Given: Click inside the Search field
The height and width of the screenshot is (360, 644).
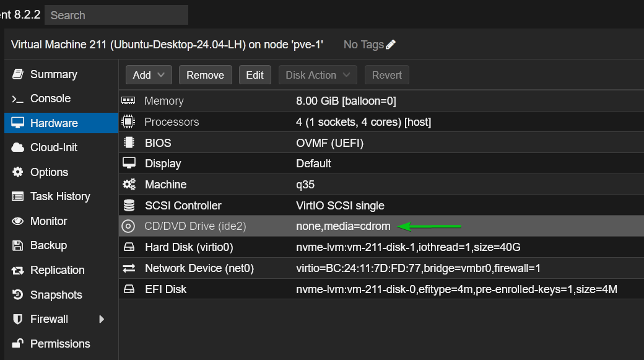Looking at the screenshot, I should coord(116,15).
